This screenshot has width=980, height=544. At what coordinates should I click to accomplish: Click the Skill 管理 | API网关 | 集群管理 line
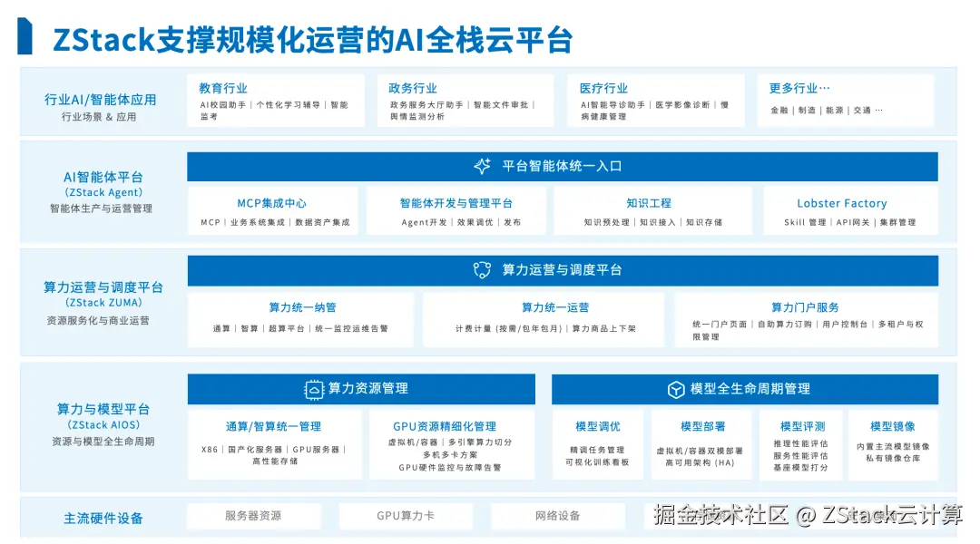[x=850, y=222]
